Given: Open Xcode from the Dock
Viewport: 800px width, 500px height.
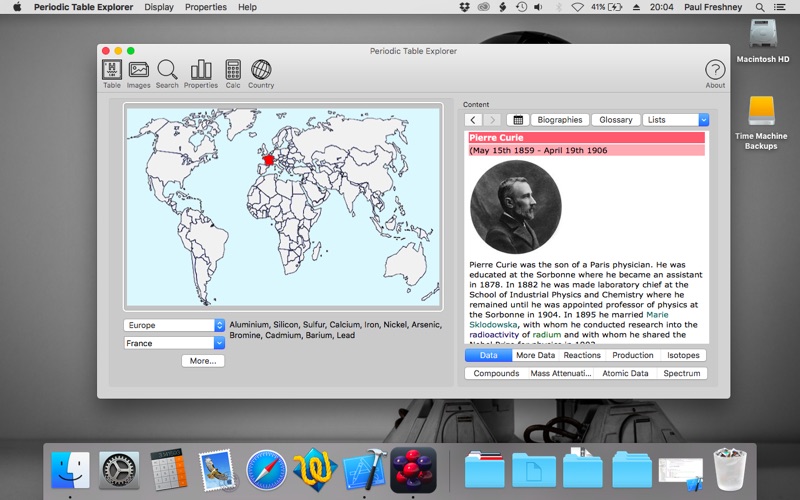Looking at the screenshot, I should pos(364,470).
